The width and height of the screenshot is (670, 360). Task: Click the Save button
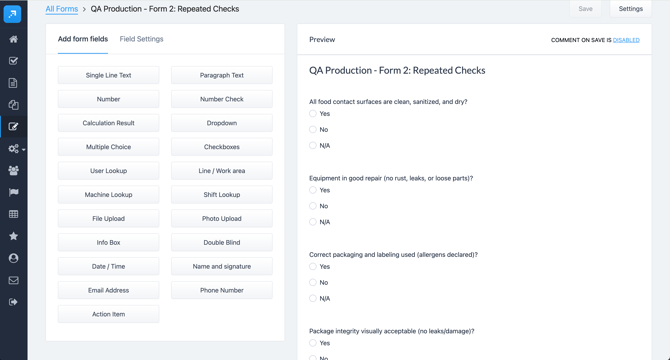pyautogui.click(x=585, y=9)
